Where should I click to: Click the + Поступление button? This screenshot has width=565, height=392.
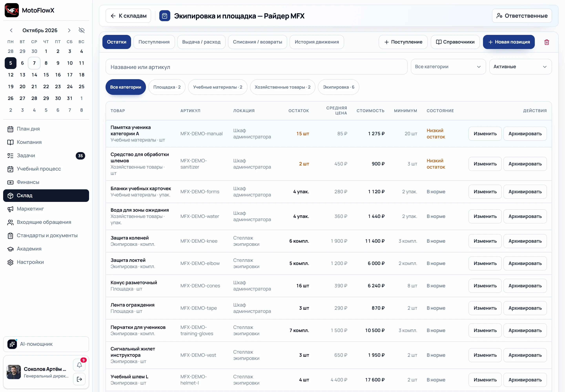pos(403,42)
